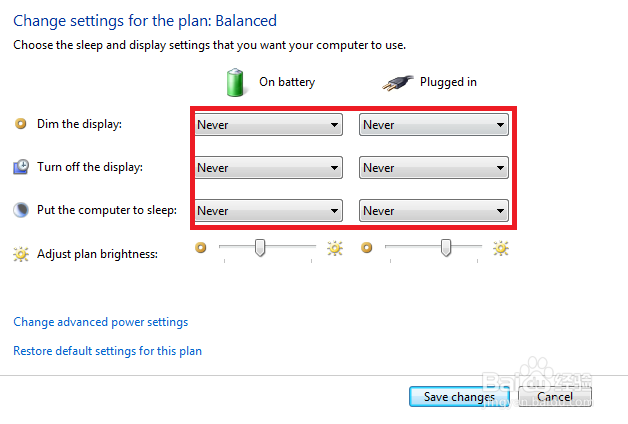This screenshot has width=628, height=424.
Task: Click the on battery brightness slider handle
Action: (x=260, y=247)
